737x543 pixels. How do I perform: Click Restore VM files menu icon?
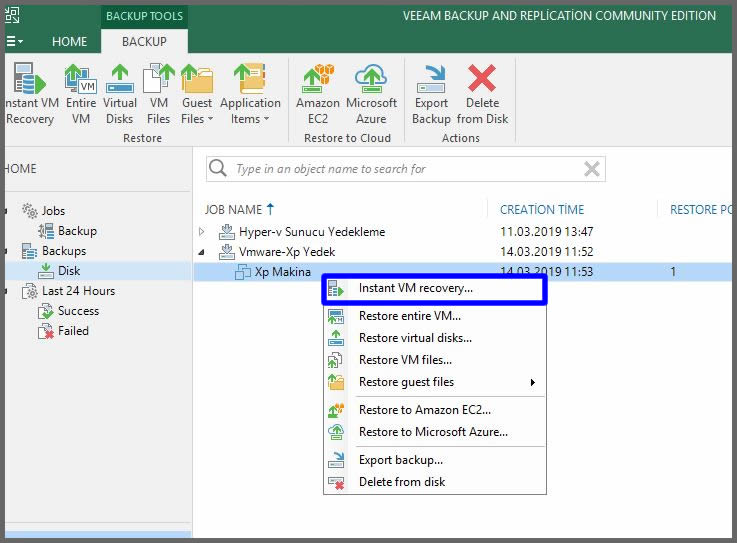[x=335, y=360]
